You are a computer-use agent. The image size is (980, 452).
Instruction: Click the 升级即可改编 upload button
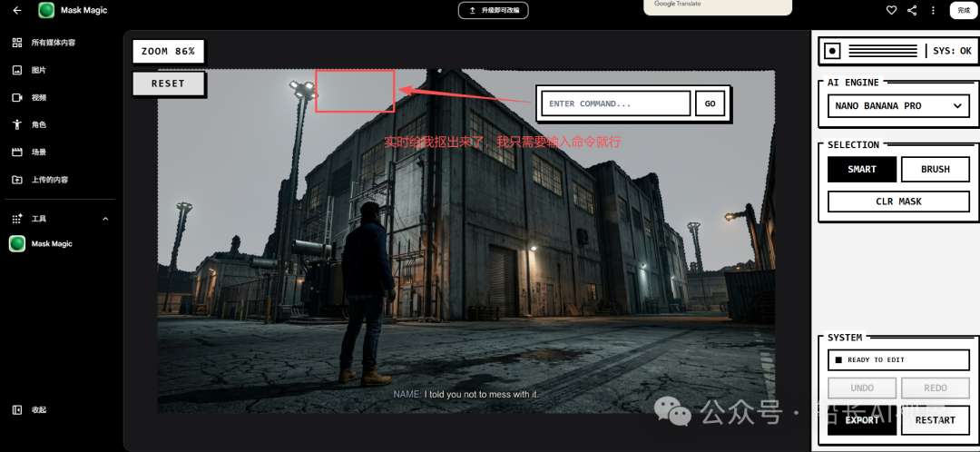coord(493,11)
